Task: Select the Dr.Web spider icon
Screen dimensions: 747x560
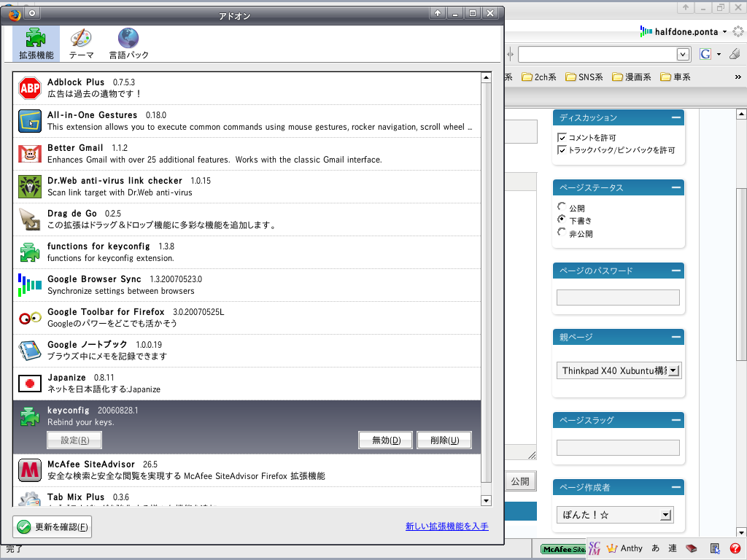Action: [29, 187]
